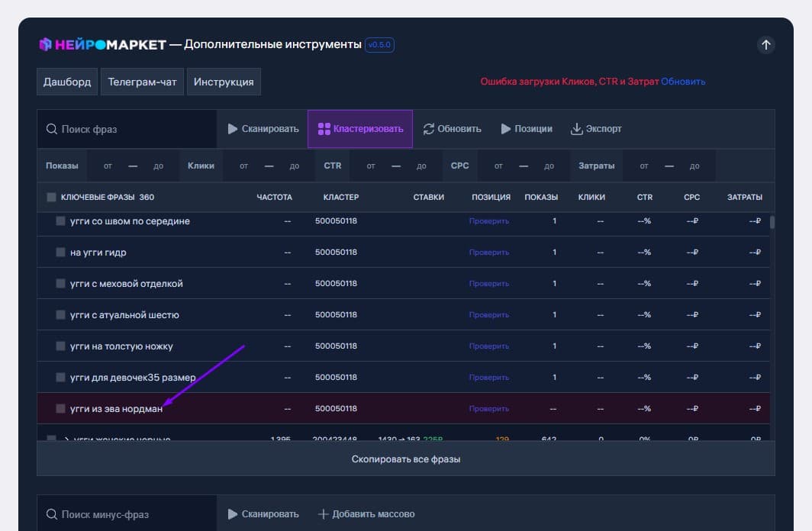
Task: Click the Позиции button
Action: [527, 129]
